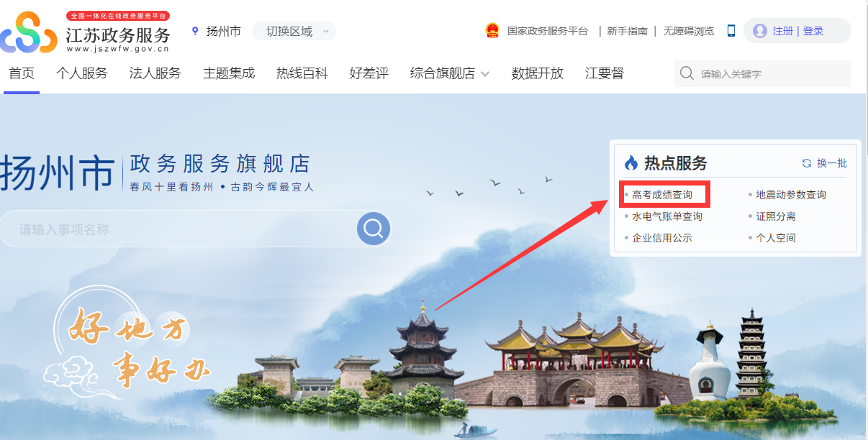The width and height of the screenshot is (868, 440).
Task: Click the magnifier icon in top search box
Action: point(687,73)
